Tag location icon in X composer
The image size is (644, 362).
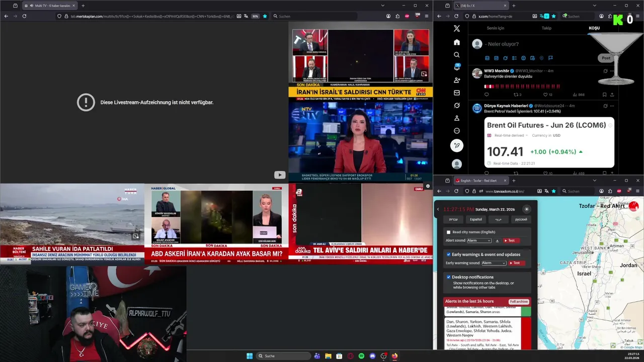541,58
